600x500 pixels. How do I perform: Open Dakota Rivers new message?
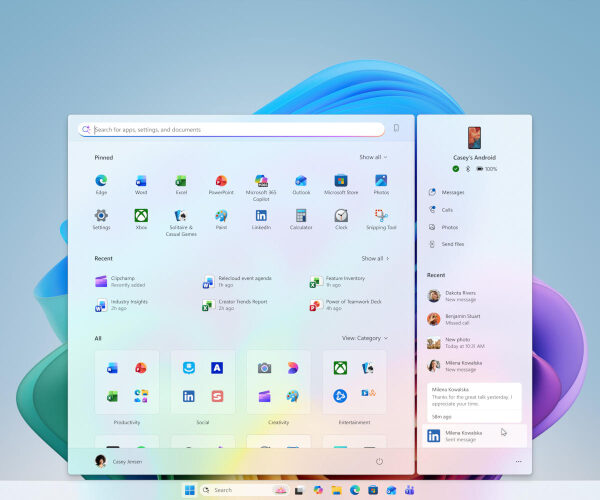pyautogui.click(x=452, y=296)
